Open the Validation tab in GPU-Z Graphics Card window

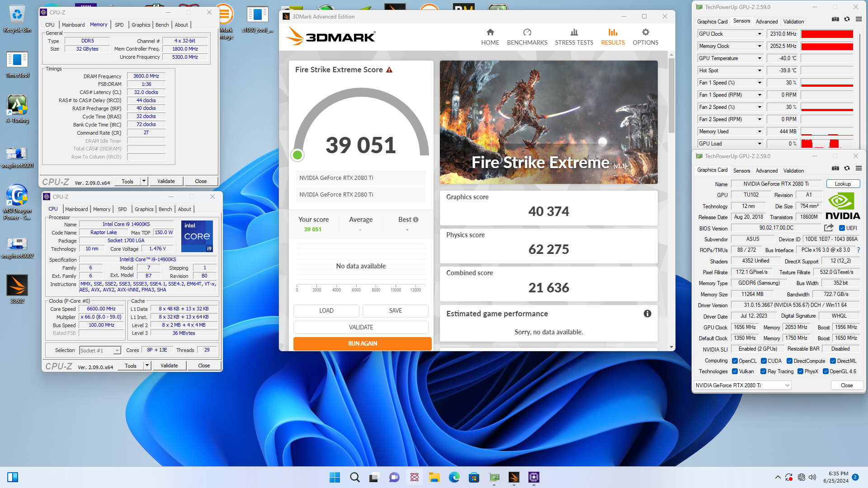coord(793,171)
